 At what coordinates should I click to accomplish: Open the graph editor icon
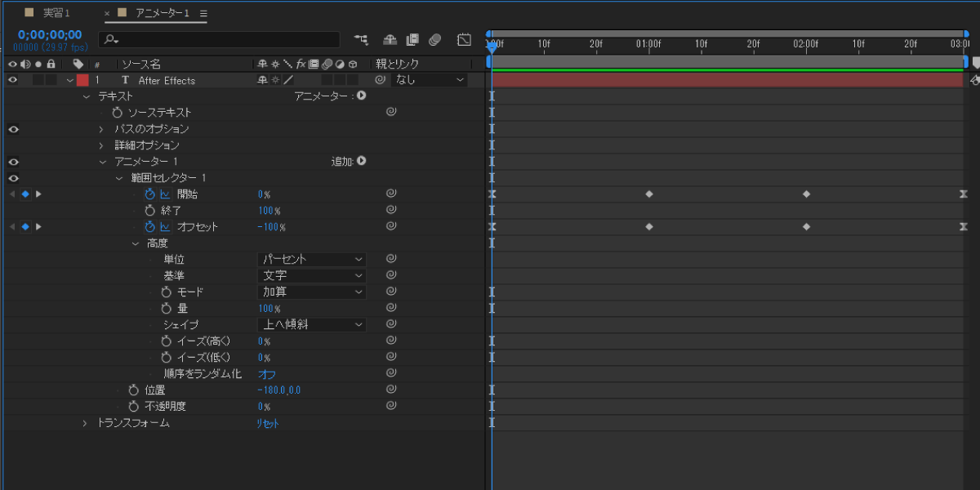464,39
